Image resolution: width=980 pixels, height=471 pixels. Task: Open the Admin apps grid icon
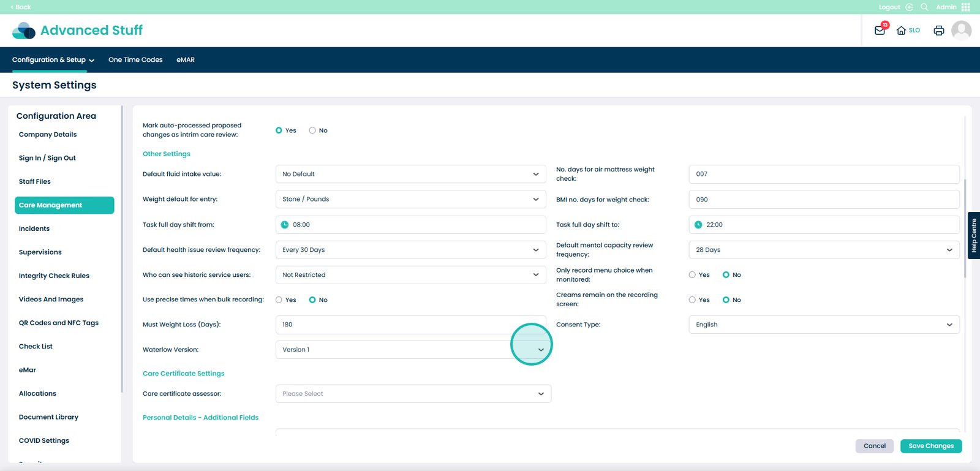[966, 7]
